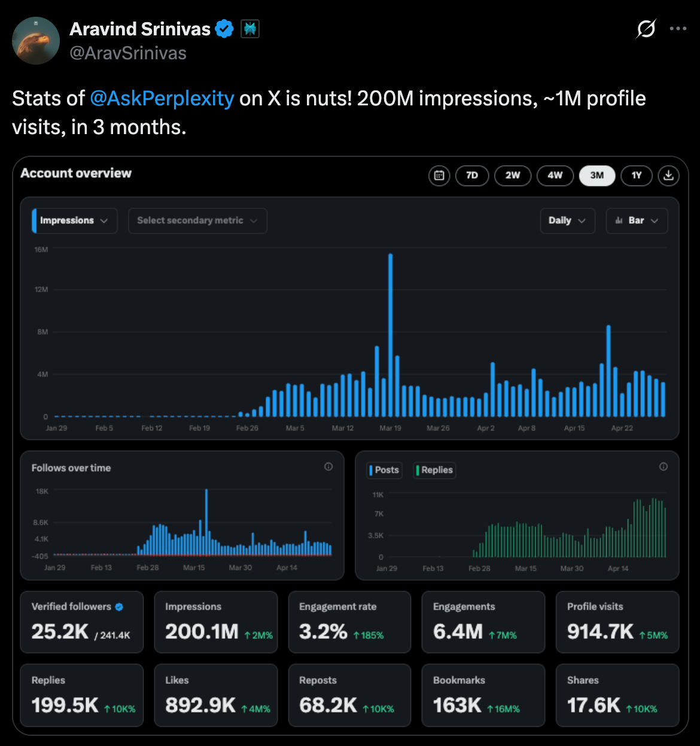Open the Verified followers card

82,622
